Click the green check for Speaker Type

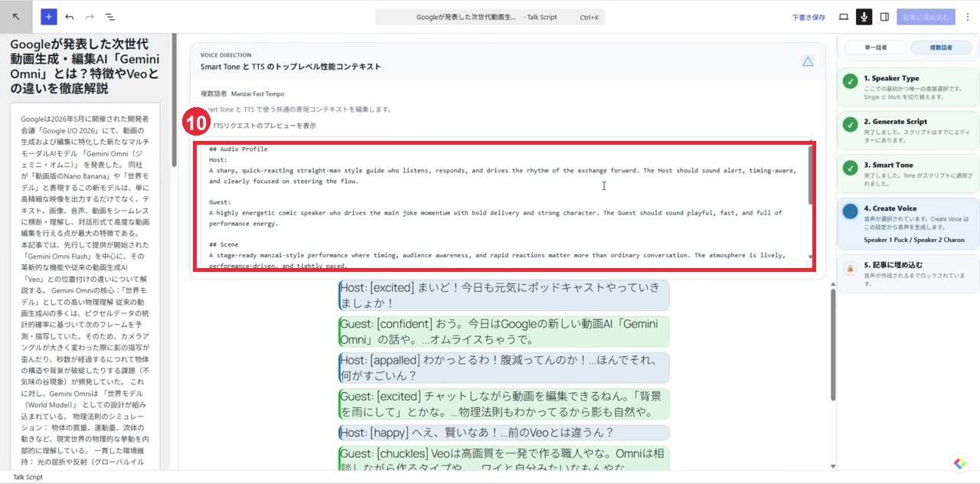(850, 81)
